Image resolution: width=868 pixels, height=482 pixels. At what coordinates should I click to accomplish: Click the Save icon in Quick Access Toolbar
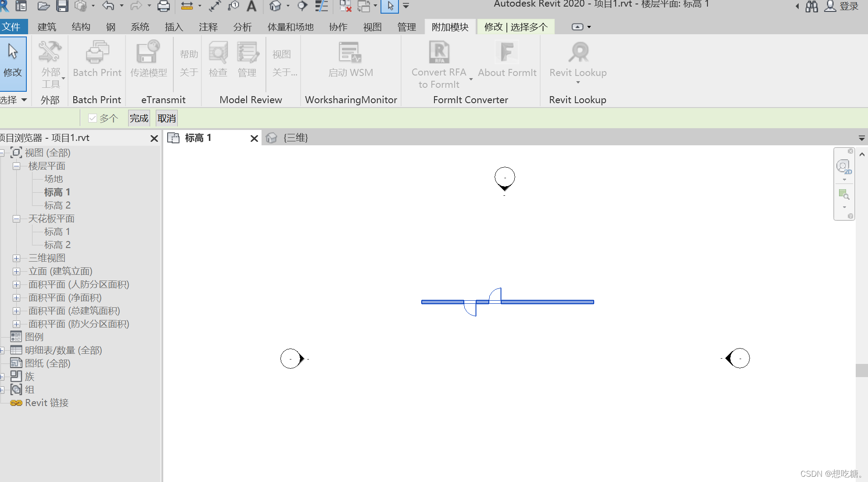(62, 6)
